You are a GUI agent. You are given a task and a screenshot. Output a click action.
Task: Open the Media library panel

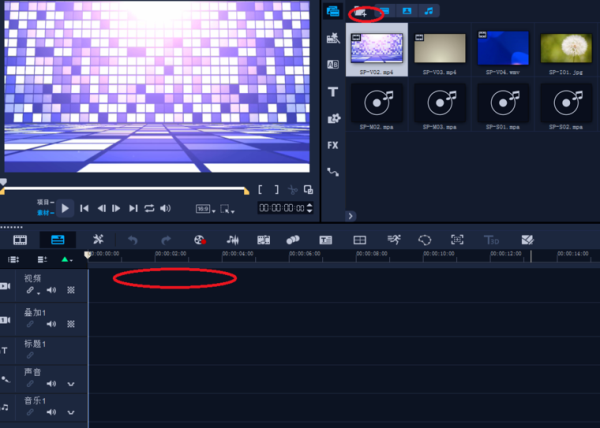(333, 11)
